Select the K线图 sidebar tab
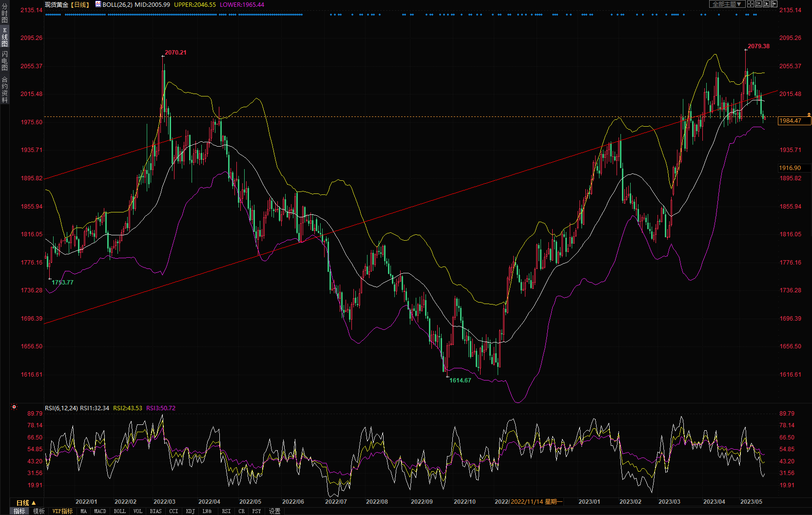The image size is (812, 515). pos(4,37)
